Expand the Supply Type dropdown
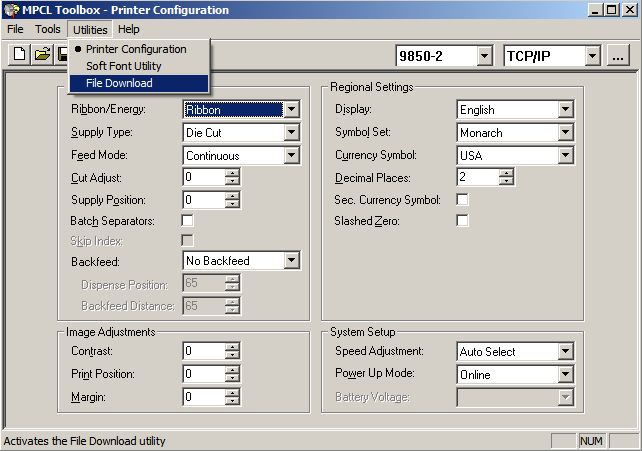Viewport: 642px width, 451px height. (292, 132)
